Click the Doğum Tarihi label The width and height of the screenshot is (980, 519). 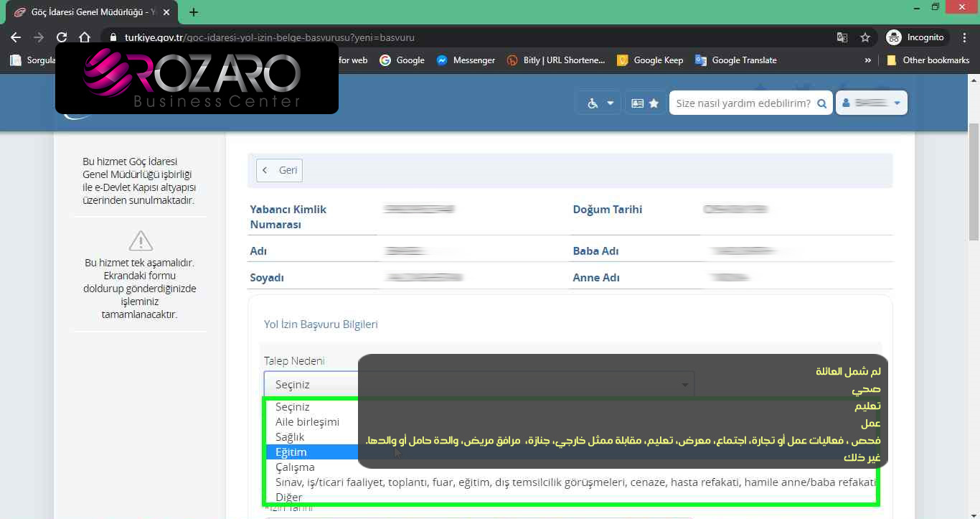tap(607, 210)
